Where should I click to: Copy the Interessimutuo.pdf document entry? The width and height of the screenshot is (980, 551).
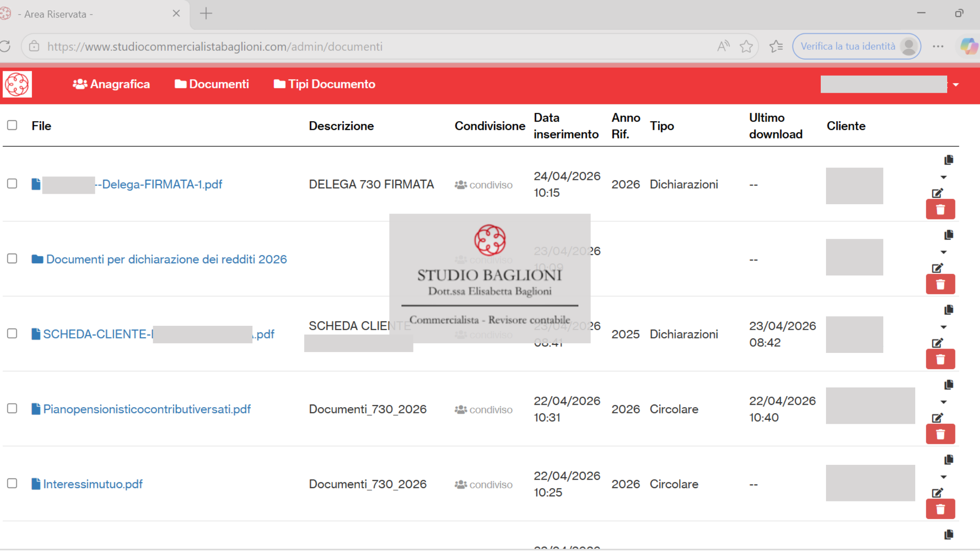click(x=948, y=460)
